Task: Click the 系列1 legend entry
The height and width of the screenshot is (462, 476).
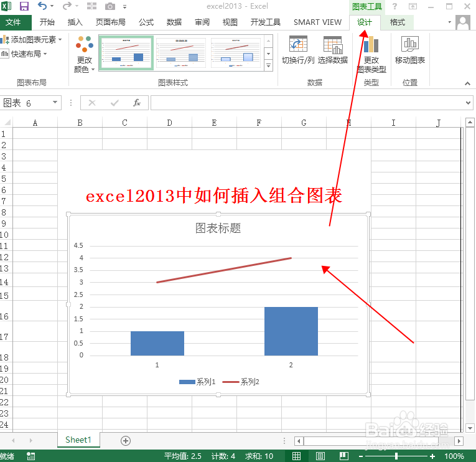Action: (197, 382)
